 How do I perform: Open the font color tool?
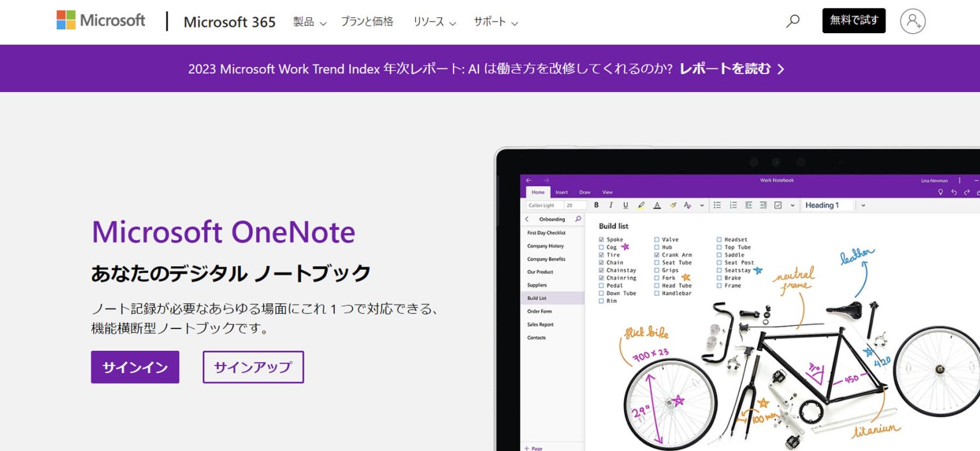tap(657, 205)
